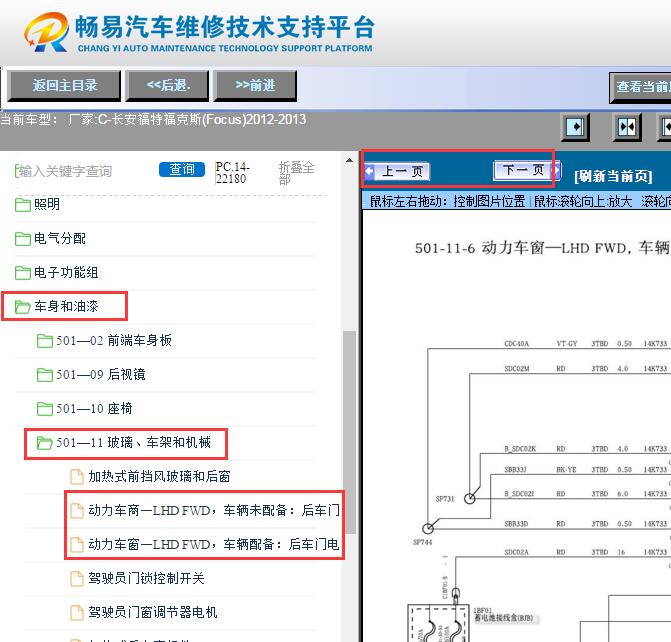Screen dimensions: 671x642
Task: Click the folder icon beside 501—02
Action: (x=45, y=341)
